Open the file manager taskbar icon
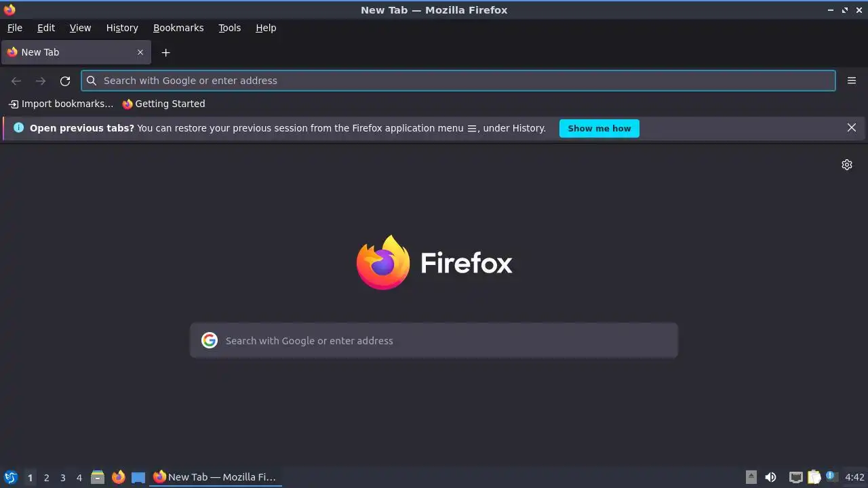 click(98, 477)
